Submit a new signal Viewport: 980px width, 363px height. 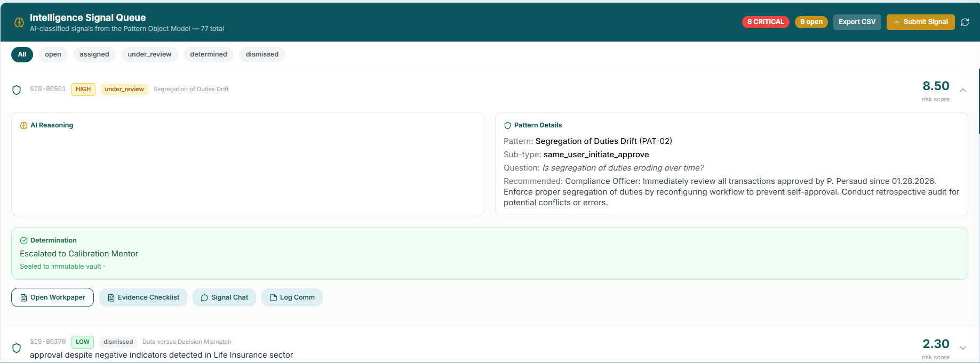pyautogui.click(x=921, y=22)
